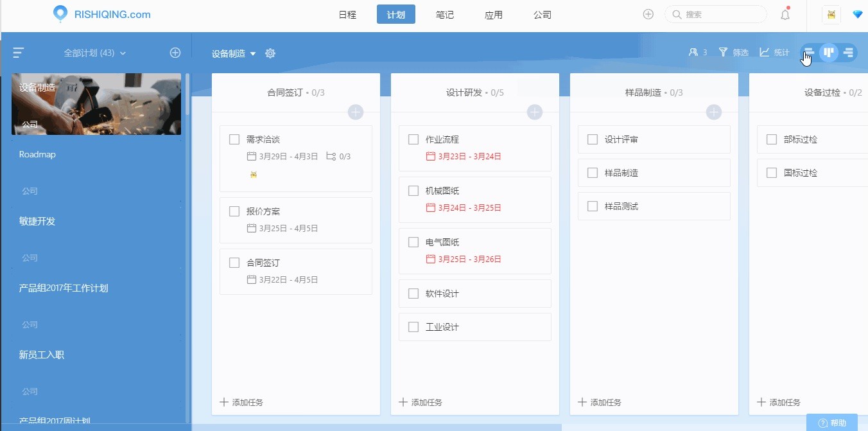Select the 计划 tab
The image size is (868, 431).
click(396, 14)
